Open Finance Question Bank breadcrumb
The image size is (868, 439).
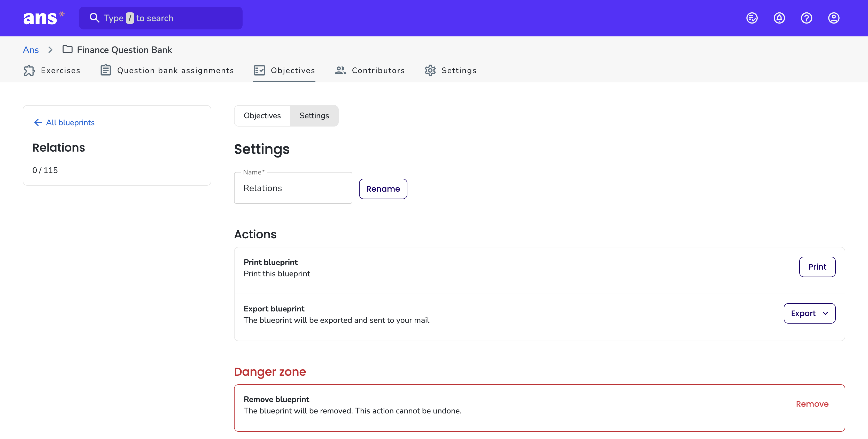[124, 50]
